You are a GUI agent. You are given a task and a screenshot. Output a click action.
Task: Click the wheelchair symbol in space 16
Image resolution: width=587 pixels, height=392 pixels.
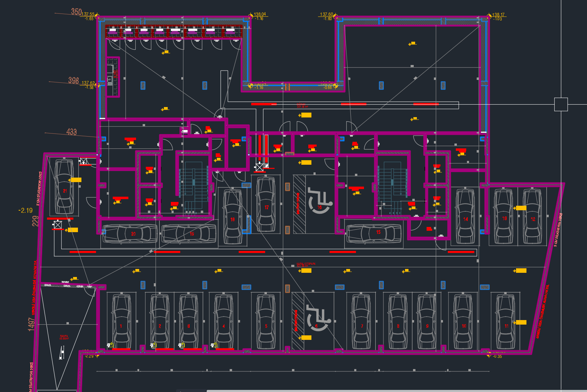(x=320, y=201)
